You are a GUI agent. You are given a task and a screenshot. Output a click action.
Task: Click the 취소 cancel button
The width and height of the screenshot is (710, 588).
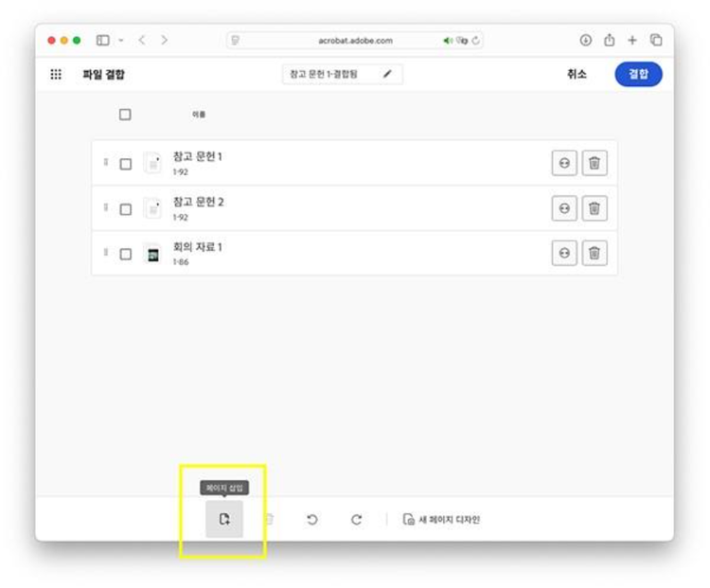coord(577,74)
